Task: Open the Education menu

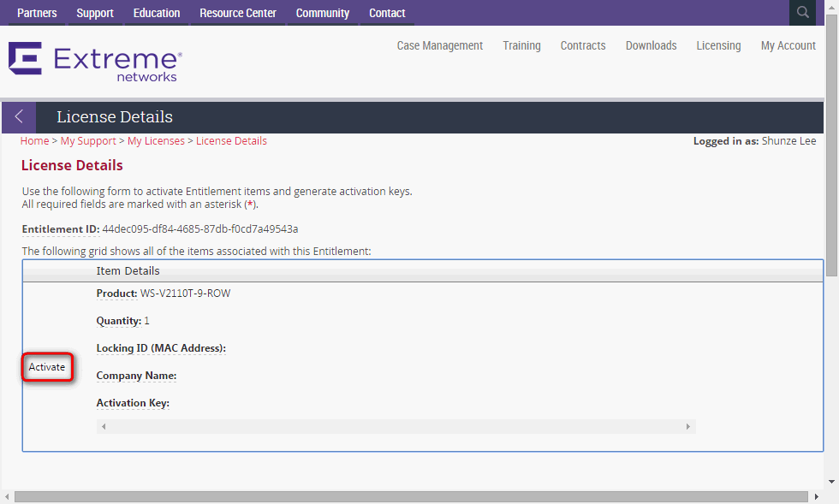Action: click(x=157, y=13)
